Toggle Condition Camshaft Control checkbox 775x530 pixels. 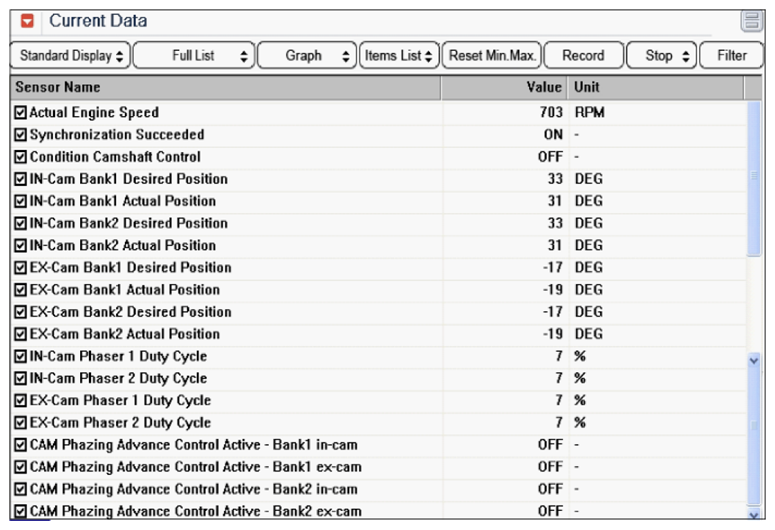tap(21, 157)
